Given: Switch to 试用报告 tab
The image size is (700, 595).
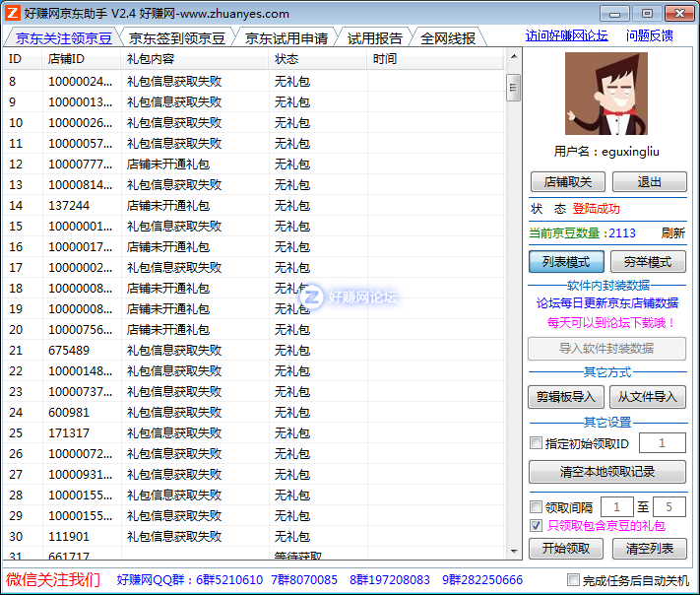Looking at the screenshot, I should (374, 38).
